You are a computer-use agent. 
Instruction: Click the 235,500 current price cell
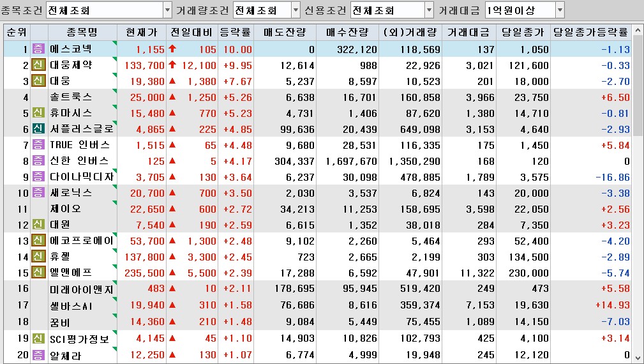click(x=145, y=273)
